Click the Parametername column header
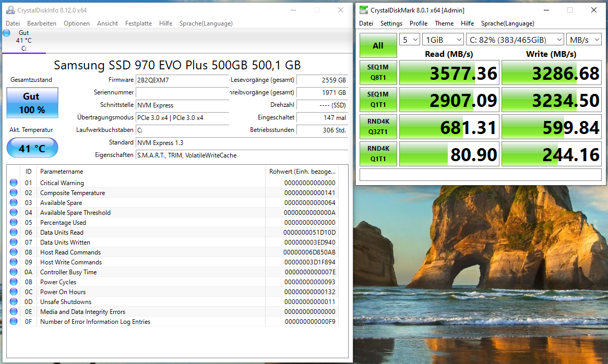 tap(151, 172)
